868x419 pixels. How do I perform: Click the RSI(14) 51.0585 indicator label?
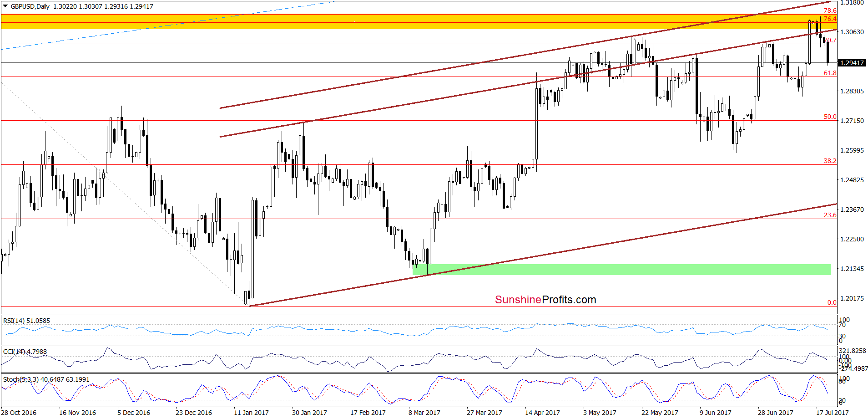tap(27, 321)
